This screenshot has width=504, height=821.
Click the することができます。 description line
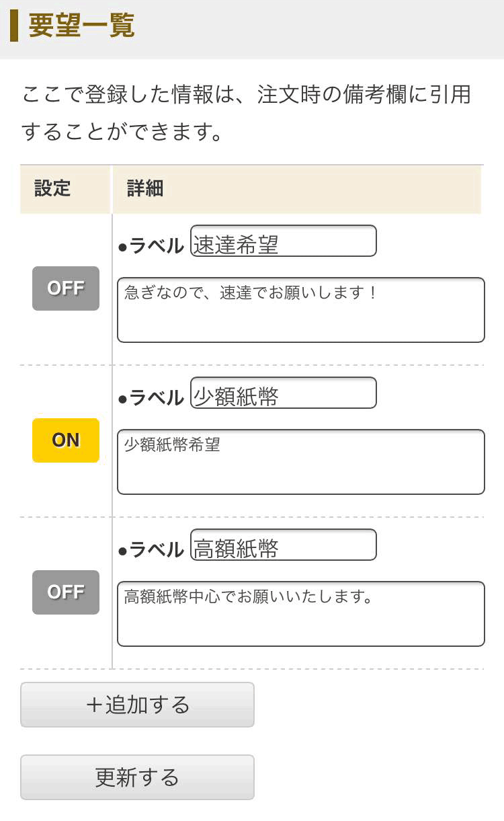click(122, 132)
